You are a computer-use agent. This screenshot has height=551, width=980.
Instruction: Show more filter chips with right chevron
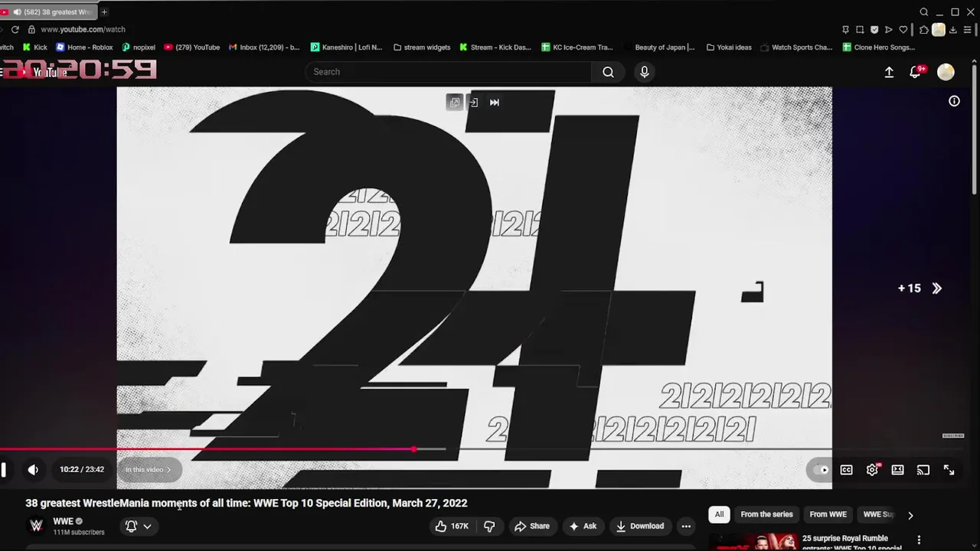(910, 515)
